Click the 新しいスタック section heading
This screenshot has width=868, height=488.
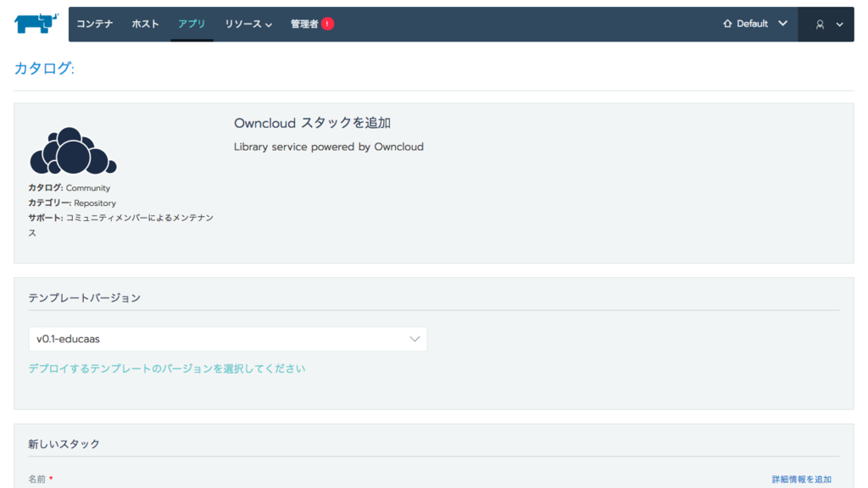[64, 444]
